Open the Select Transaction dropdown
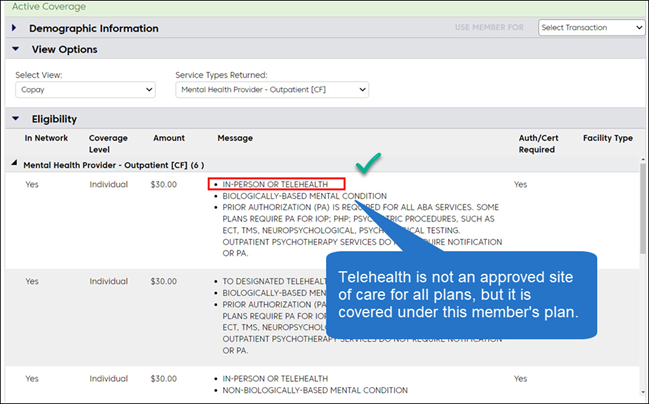 click(591, 27)
